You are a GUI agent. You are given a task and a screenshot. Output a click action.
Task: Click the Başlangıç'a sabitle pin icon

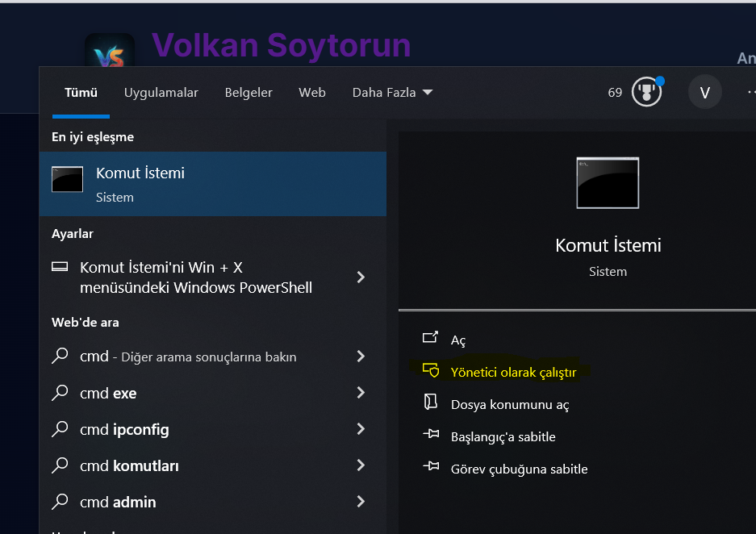pyautogui.click(x=430, y=436)
